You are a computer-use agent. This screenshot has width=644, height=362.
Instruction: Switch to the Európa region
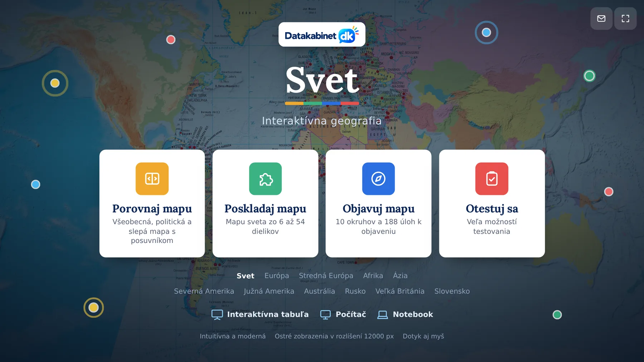point(277,276)
